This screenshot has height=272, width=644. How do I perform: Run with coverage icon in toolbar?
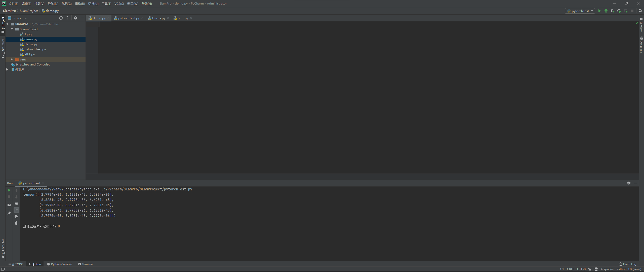612,11
